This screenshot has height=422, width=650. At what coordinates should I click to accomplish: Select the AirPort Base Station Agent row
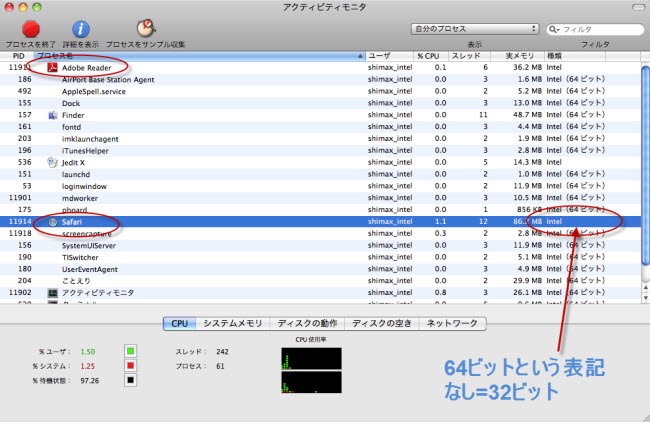click(x=320, y=79)
